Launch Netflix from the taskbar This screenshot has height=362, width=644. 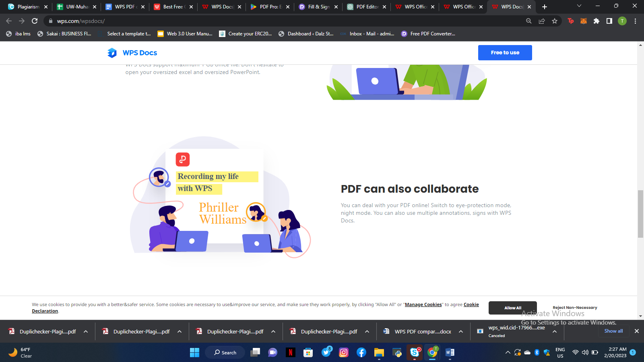pyautogui.click(x=291, y=352)
